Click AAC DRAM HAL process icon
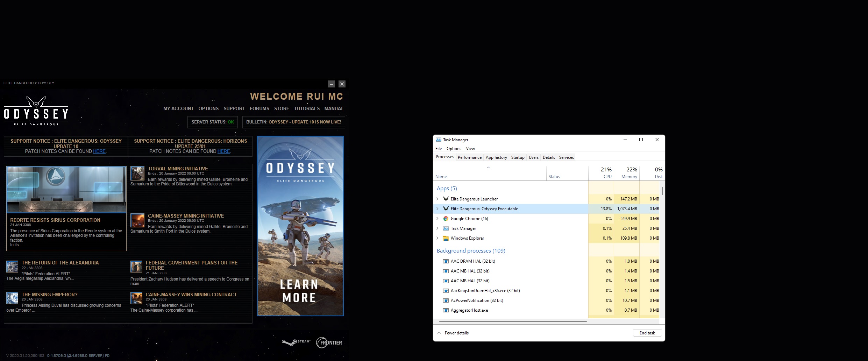 [x=446, y=261]
